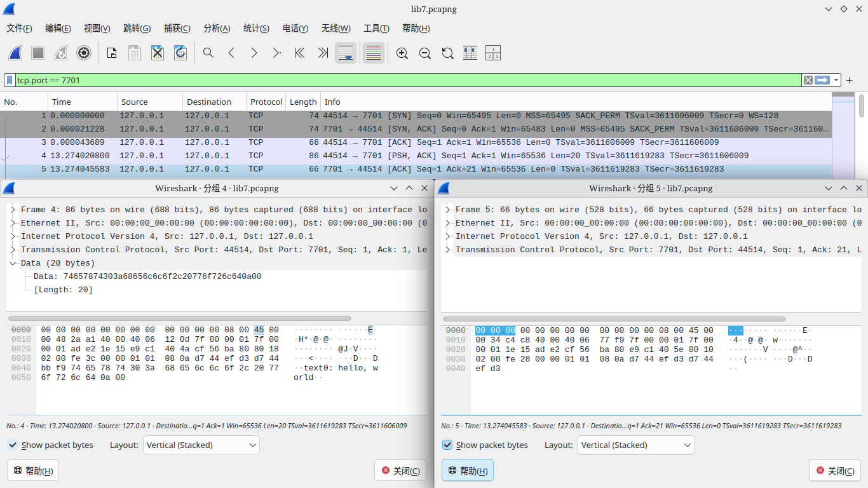The image size is (868, 488).
Task: Uncheck Show packet bytes in packet 4 window
Action: point(13,445)
